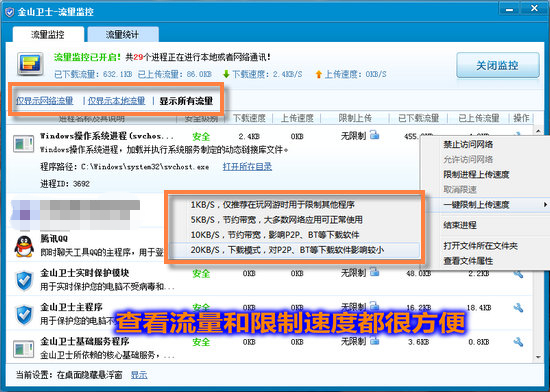The height and width of the screenshot is (392, 550).
Task: Click wrench icon for 金山卫士主程序 row
Action: click(x=518, y=308)
